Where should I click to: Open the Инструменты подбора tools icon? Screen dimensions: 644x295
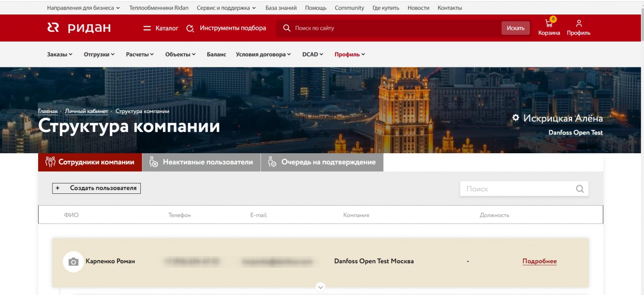pos(189,28)
